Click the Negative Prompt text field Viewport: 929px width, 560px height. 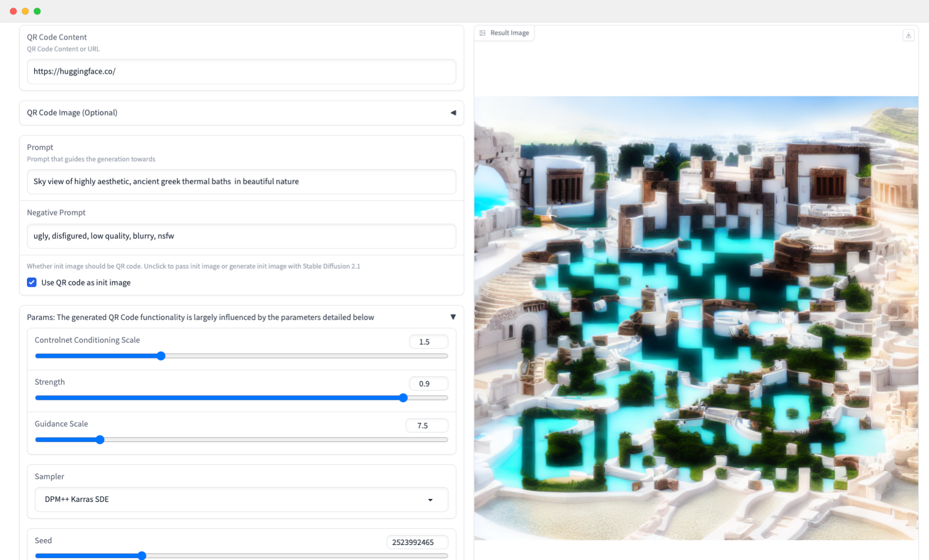point(241,236)
